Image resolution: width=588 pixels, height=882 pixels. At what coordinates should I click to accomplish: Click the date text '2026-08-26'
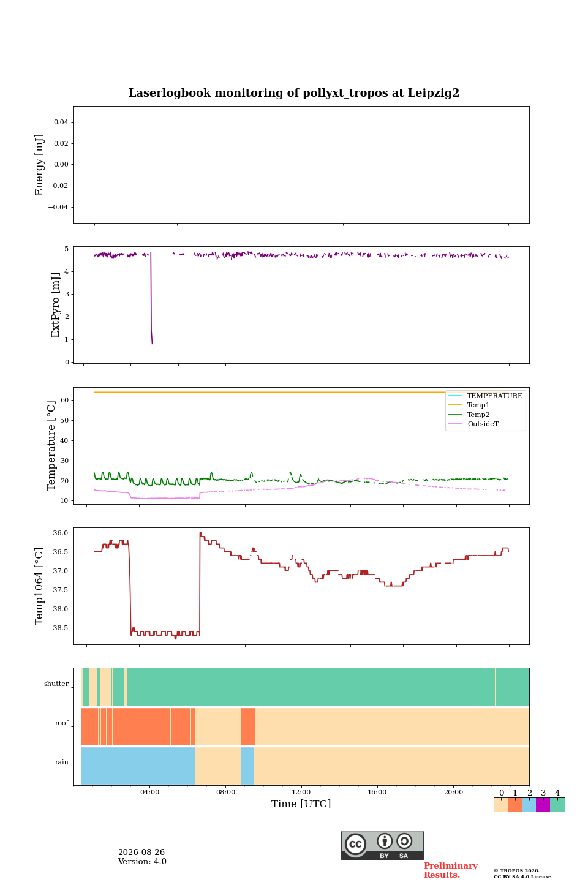(141, 853)
